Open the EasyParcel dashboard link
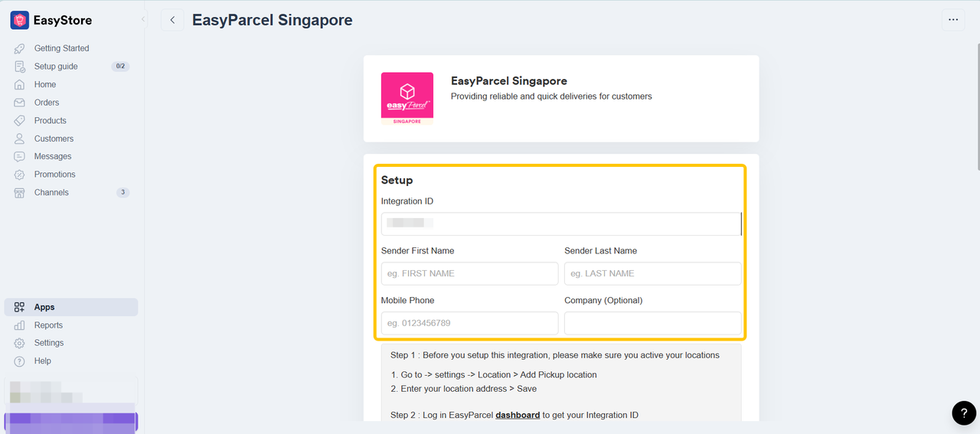 click(x=518, y=415)
